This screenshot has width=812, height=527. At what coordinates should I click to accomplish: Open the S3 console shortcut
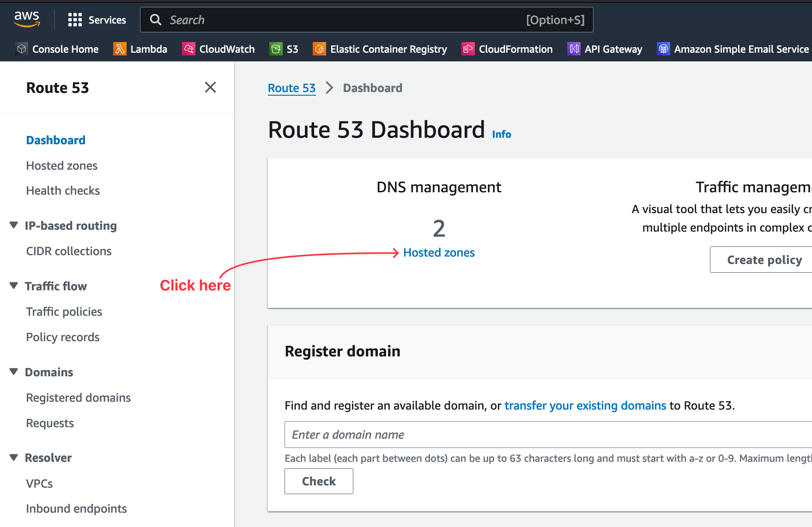(x=284, y=49)
